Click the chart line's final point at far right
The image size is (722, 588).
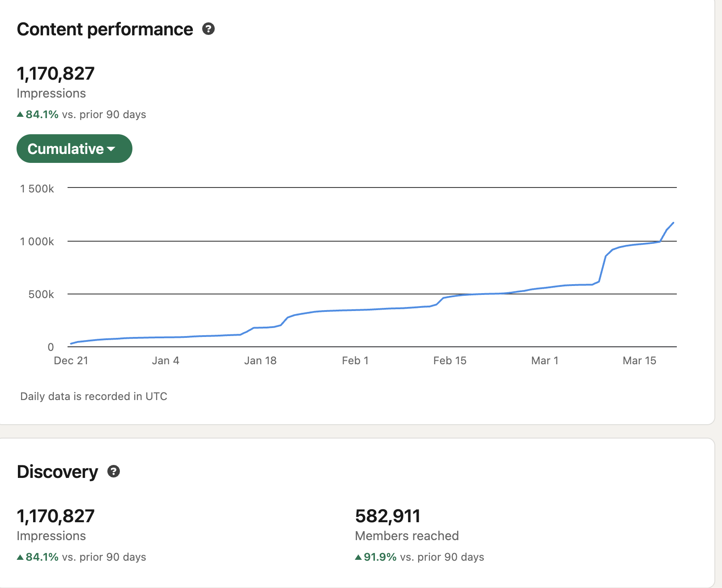673,222
